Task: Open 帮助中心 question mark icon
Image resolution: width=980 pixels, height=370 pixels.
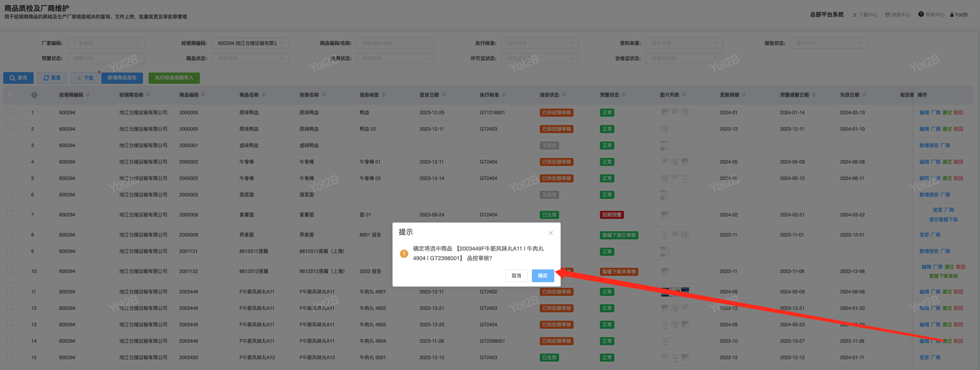Action: (x=921, y=14)
